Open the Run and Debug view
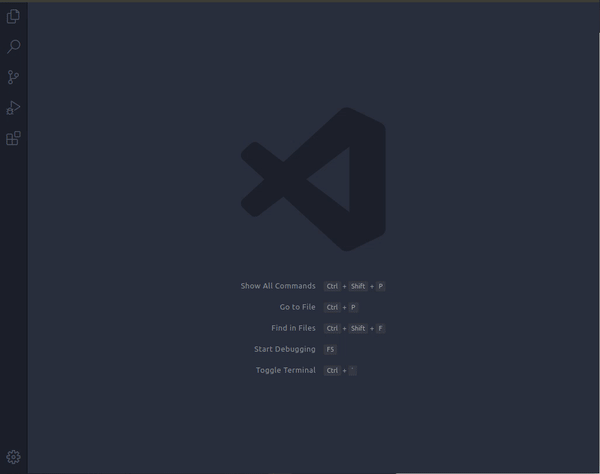 point(13,108)
